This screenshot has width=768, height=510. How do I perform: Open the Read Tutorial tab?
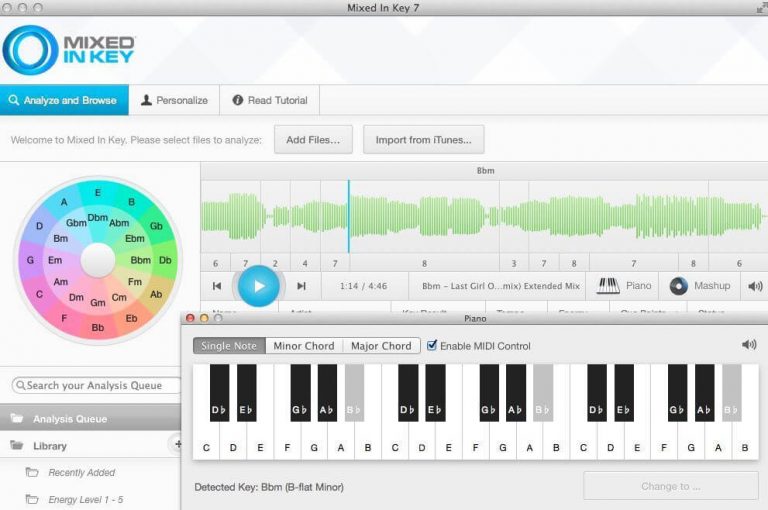pyautogui.click(x=270, y=100)
